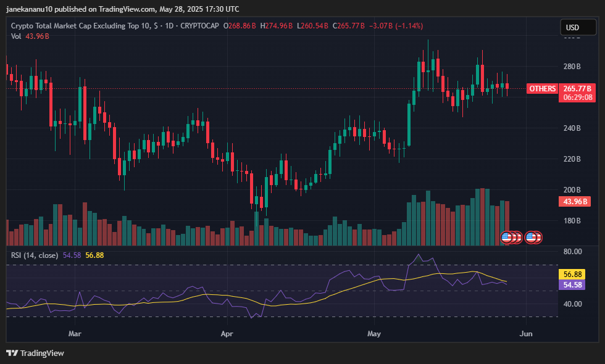Click the USD currency button
This screenshot has height=364, width=605.
coord(578,27)
